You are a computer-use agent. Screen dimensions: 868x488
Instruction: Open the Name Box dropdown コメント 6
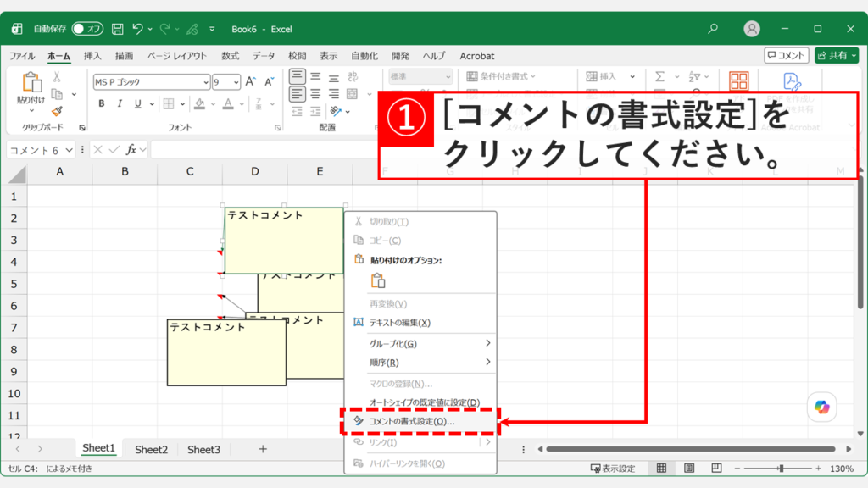click(x=69, y=150)
